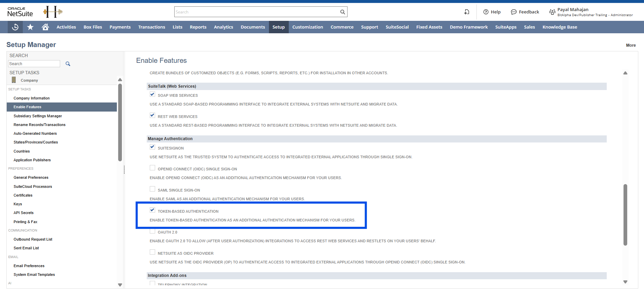Image resolution: width=644 pixels, height=293 pixels.
Task: Open the Reports menu
Action: [198, 27]
